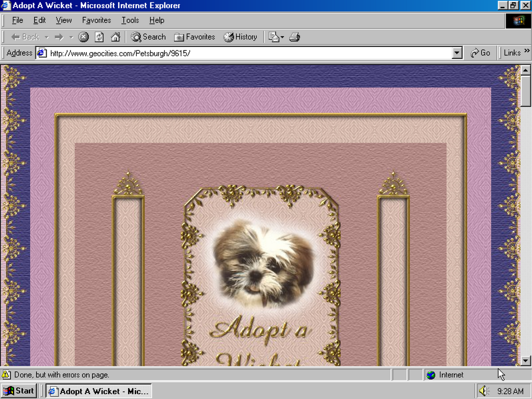Click the scroll down arrow of page
This screenshot has height=399, width=532.
(526, 361)
